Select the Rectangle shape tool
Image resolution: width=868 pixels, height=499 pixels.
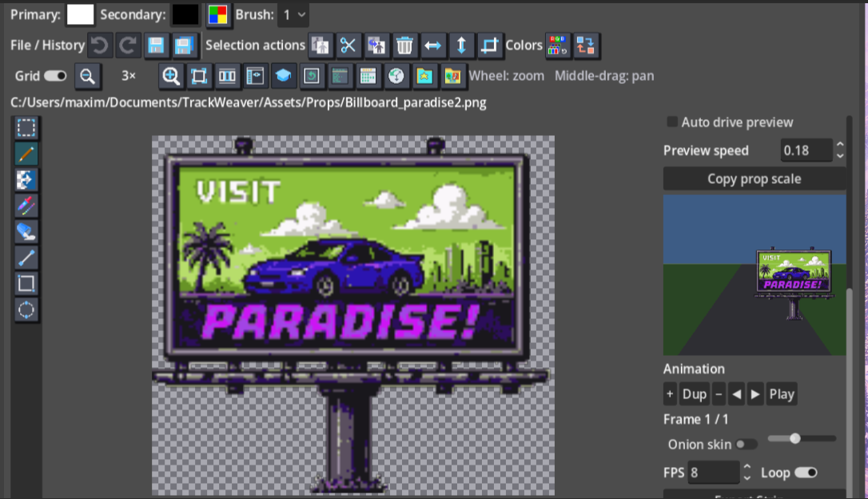(26, 284)
